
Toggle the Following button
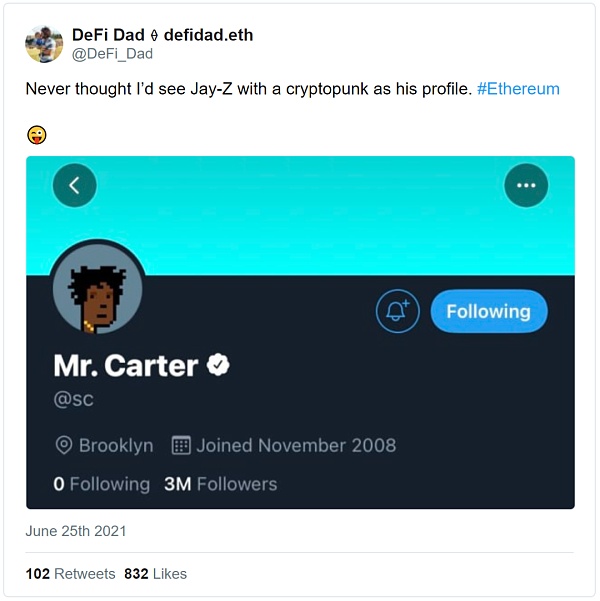click(488, 312)
